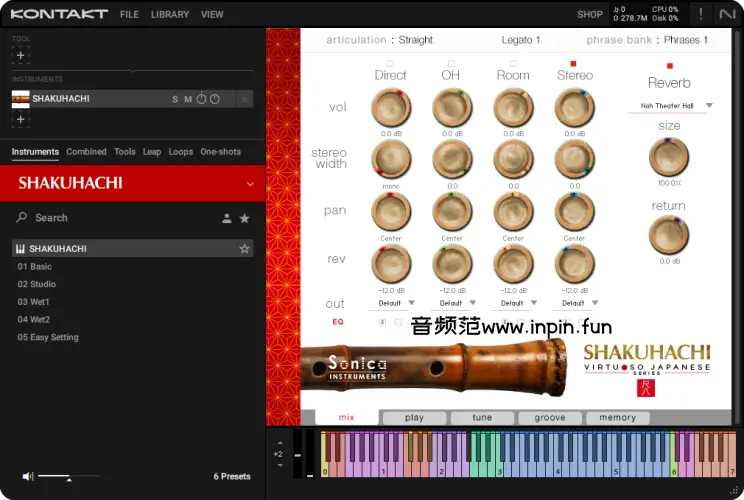Image resolution: width=744 pixels, height=500 pixels.
Task: Favorite the SHAKUHACHI preset header star
Action: coord(244,249)
